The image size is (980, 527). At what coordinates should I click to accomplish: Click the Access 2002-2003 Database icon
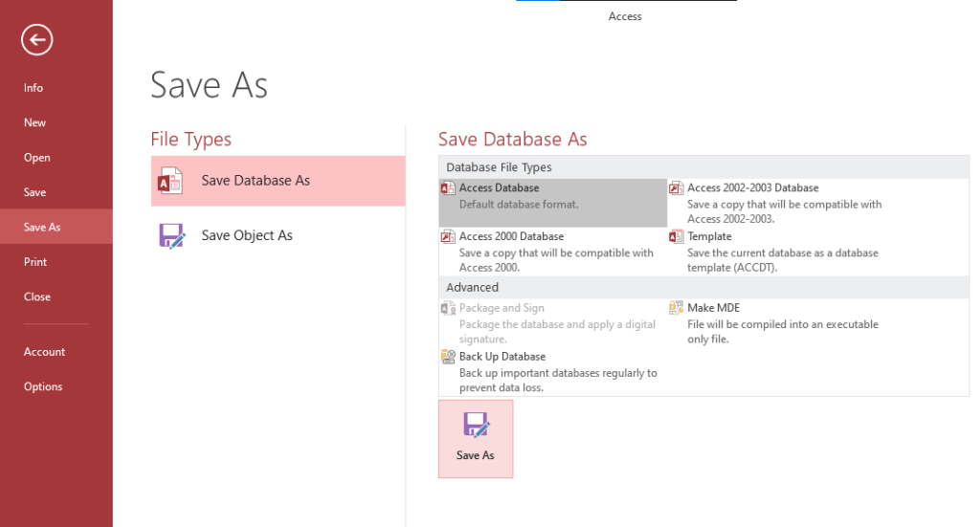click(677, 188)
